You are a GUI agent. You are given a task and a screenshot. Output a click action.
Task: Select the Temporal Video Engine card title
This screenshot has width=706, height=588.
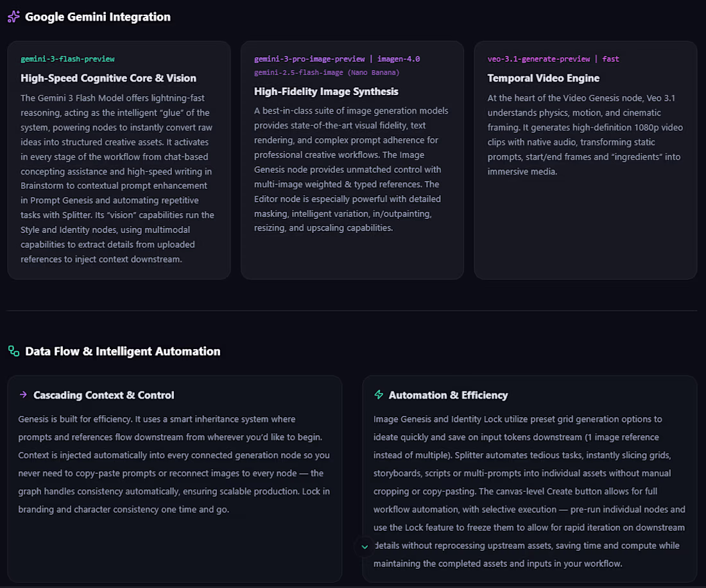(x=543, y=78)
